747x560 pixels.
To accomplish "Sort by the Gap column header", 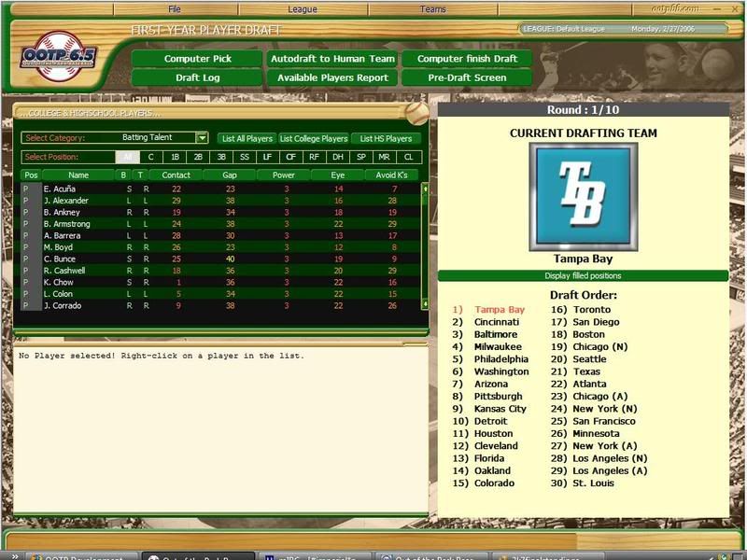I will (x=230, y=175).
